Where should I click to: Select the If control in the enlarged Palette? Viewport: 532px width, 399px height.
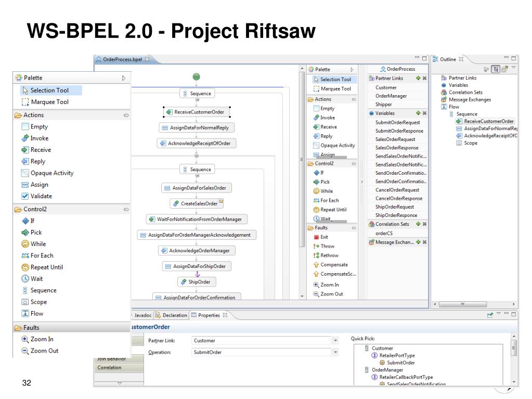28,221
